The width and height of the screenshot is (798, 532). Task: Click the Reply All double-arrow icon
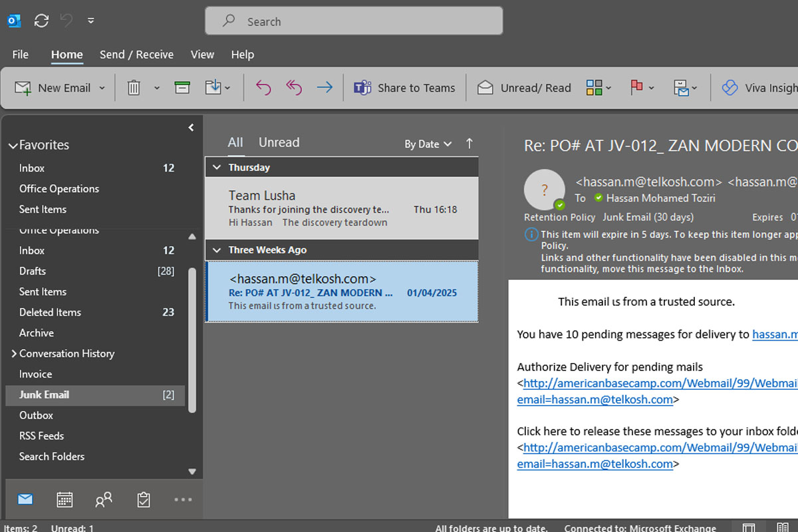coord(294,88)
